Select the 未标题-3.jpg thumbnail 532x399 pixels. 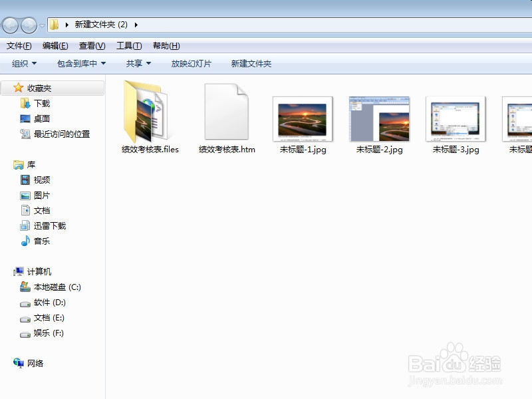[x=456, y=119]
